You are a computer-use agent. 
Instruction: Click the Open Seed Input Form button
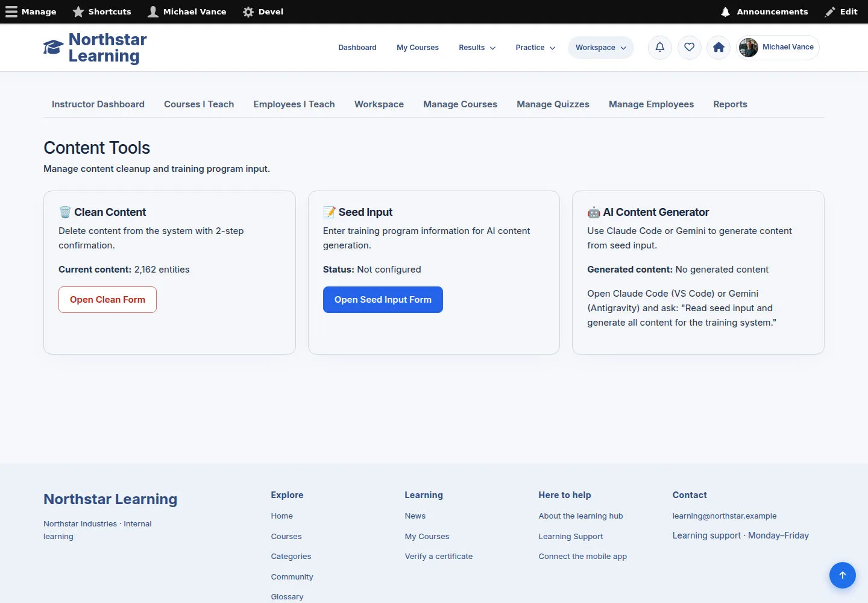pos(383,300)
